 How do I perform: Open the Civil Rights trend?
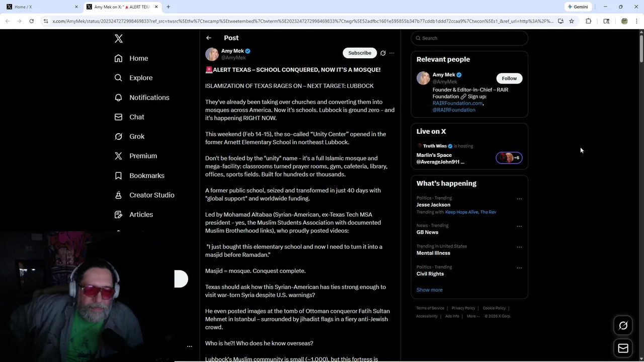pos(430,274)
